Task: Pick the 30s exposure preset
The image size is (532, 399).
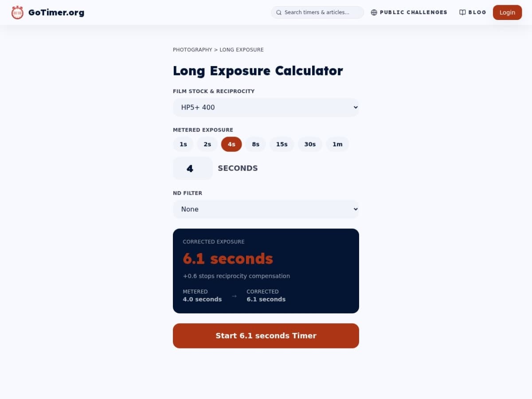Action: (x=310, y=144)
